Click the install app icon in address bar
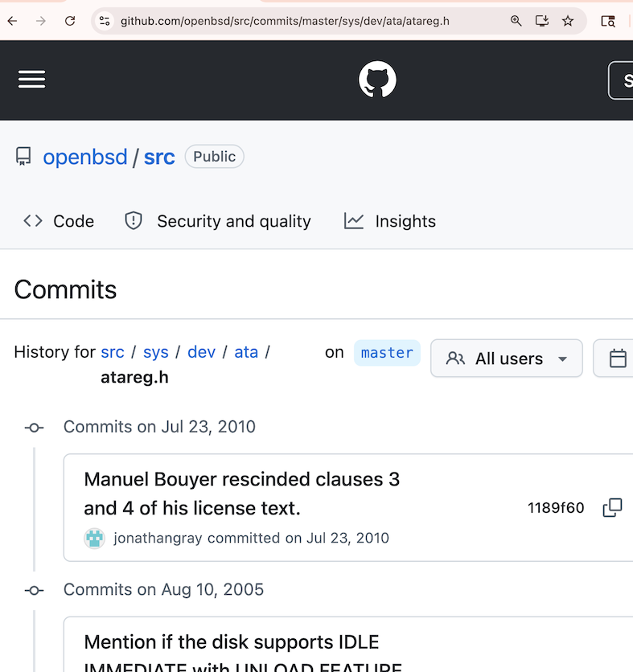Image resolution: width=633 pixels, height=672 pixels. [x=542, y=21]
